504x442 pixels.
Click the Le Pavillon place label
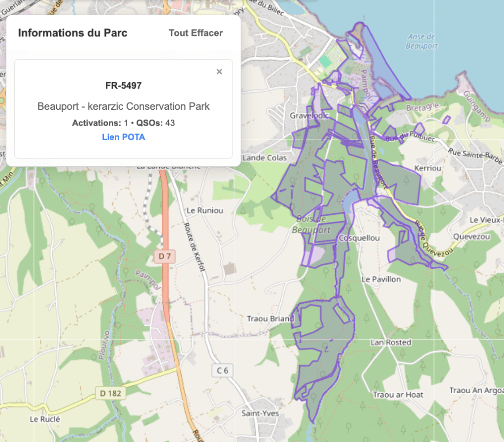pyautogui.click(x=381, y=279)
